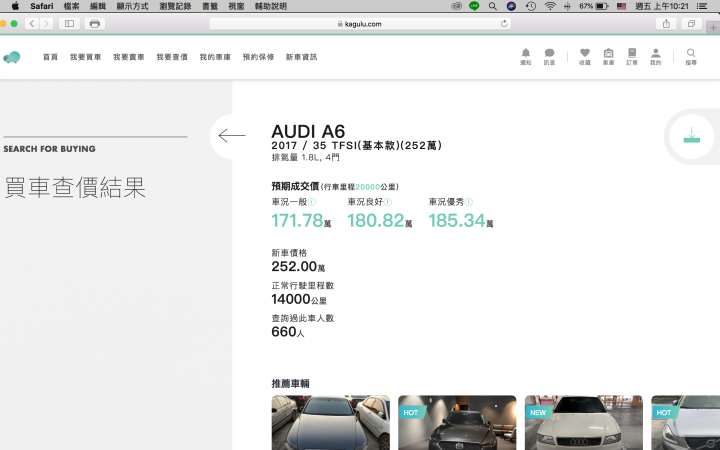The width and height of the screenshot is (720, 450).
Task: Open input source flag menu
Action: point(621,6)
